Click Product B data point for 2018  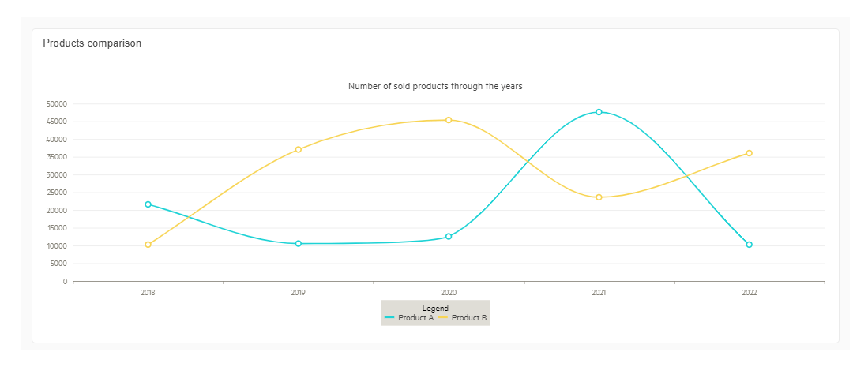[x=148, y=245]
